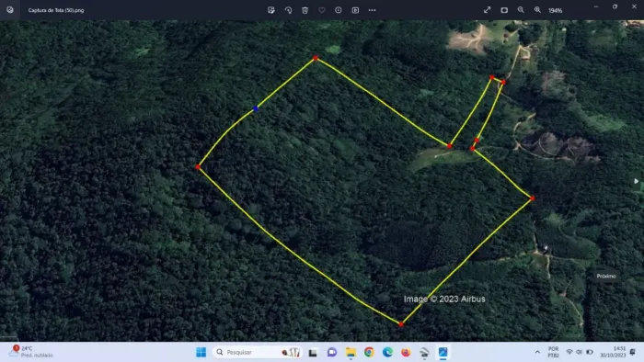Image resolution: width=644 pixels, height=362 pixels.
Task: Click the volume speaker tray icon
Action: pyautogui.click(x=579, y=352)
